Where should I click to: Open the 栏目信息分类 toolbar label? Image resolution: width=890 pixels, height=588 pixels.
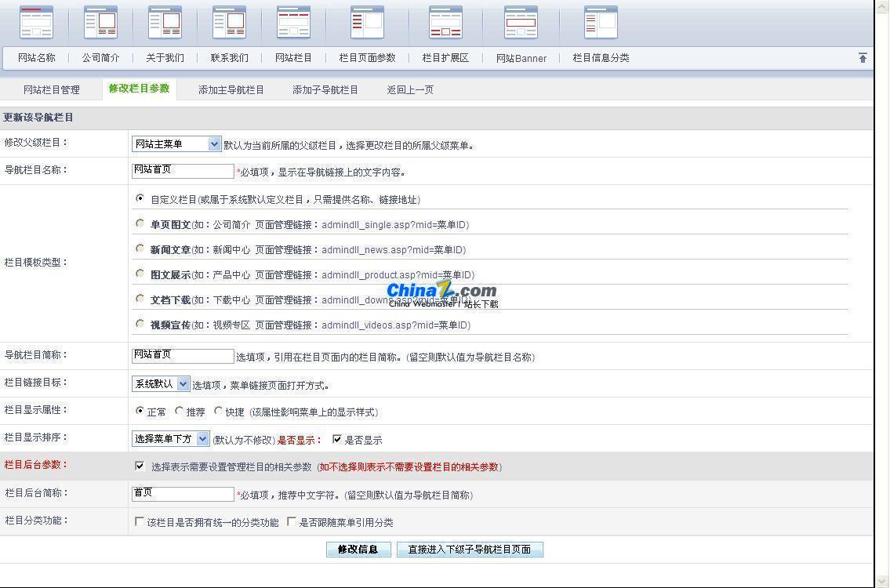[601, 58]
